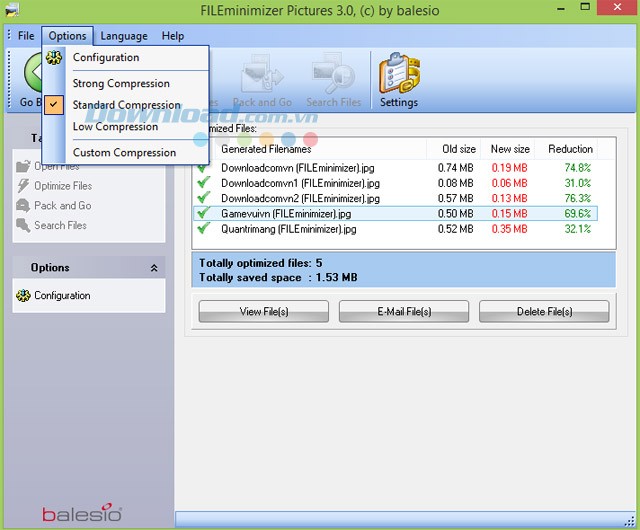Image resolution: width=640 pixels, height=530 pixels.
Task: Select Downloadcomvn1 (FILEminimizer).jpg row
Action: tap(395, 183)
